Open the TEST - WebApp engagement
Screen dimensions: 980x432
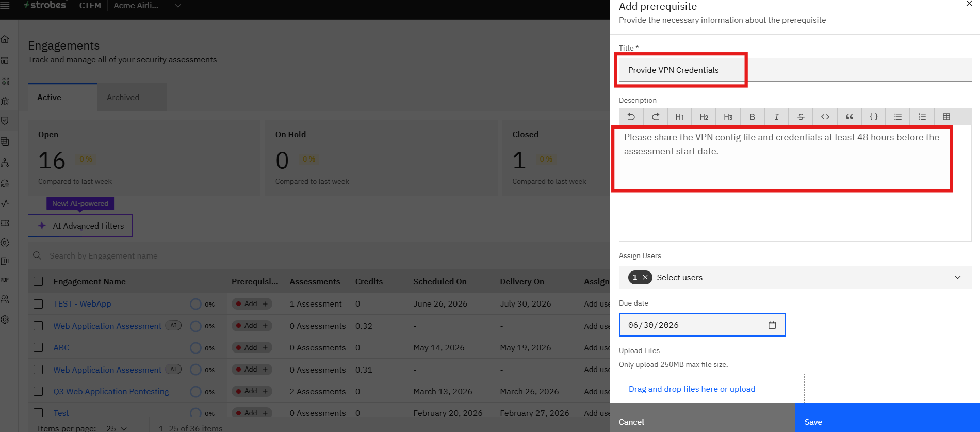coord(82,304)
